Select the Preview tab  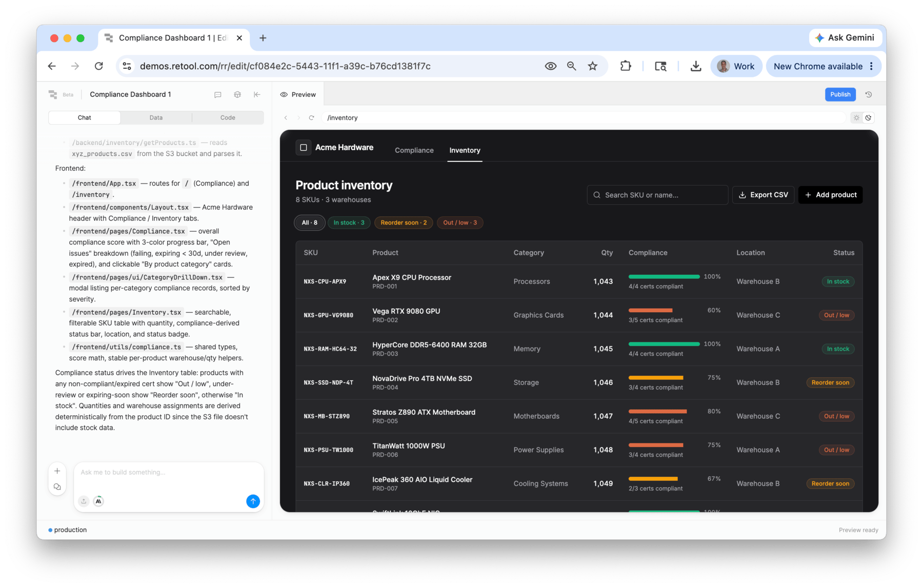(298, 94)
